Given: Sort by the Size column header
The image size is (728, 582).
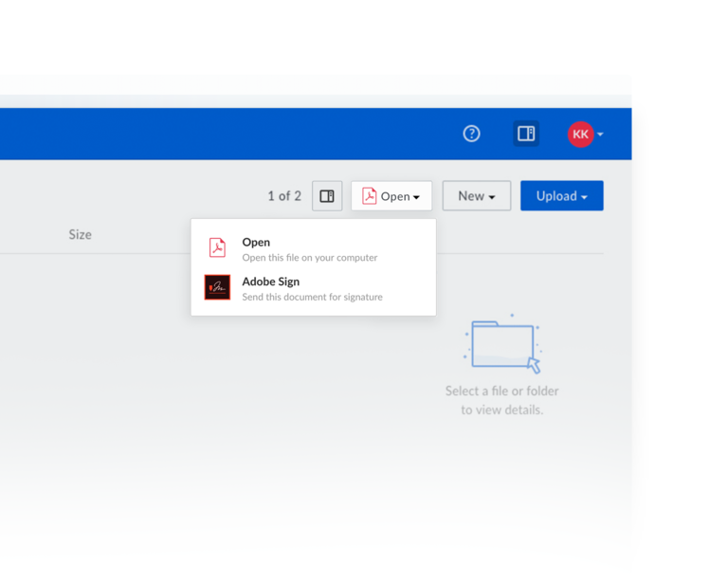Looking at the screenshot, I should [x=80, y=234].
